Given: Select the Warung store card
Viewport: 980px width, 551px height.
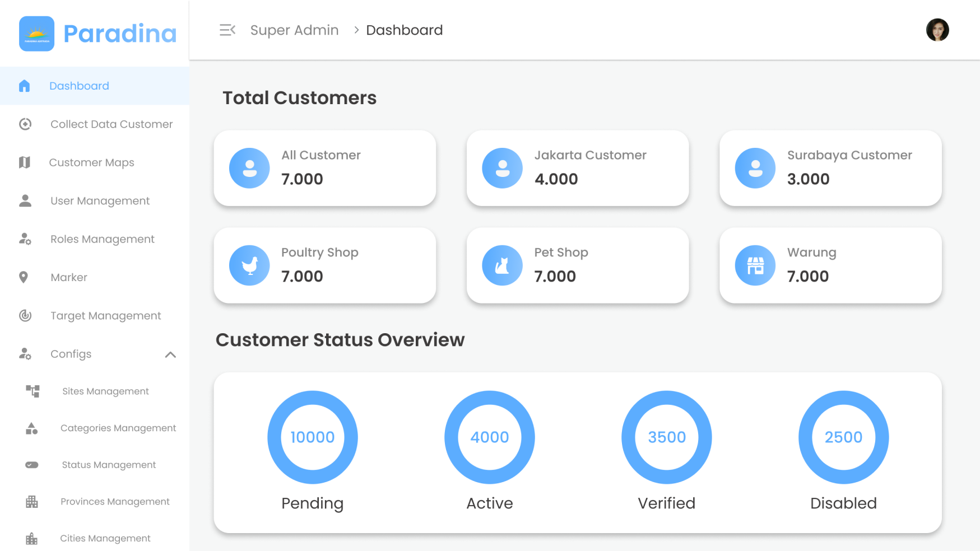Looking at the screenshot, I should click(830, 265).
